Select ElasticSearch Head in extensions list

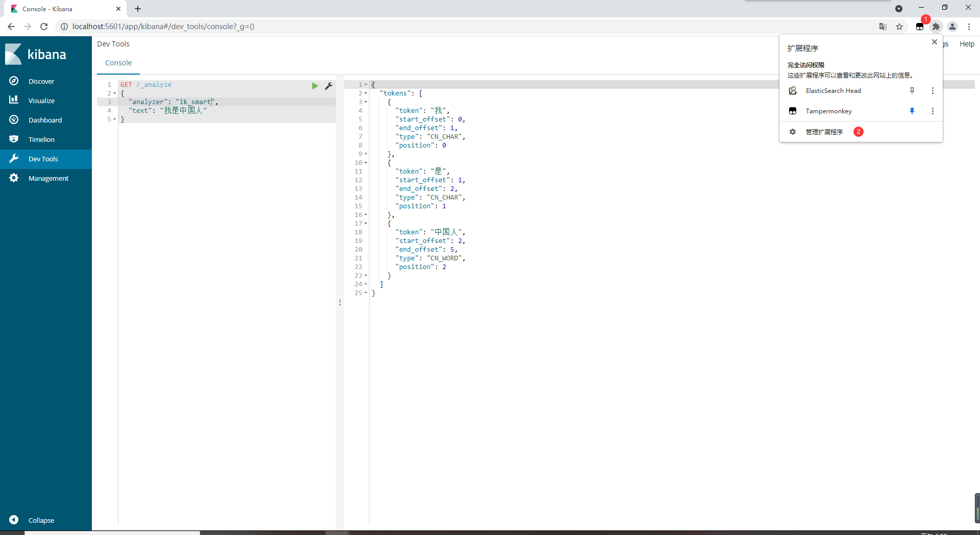(833, 90)
